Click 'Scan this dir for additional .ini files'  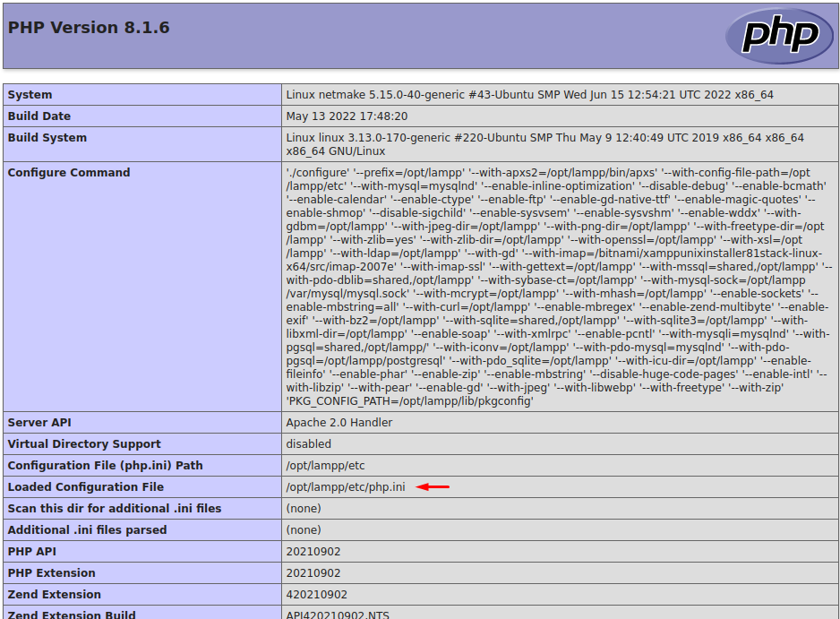point(114,508)
